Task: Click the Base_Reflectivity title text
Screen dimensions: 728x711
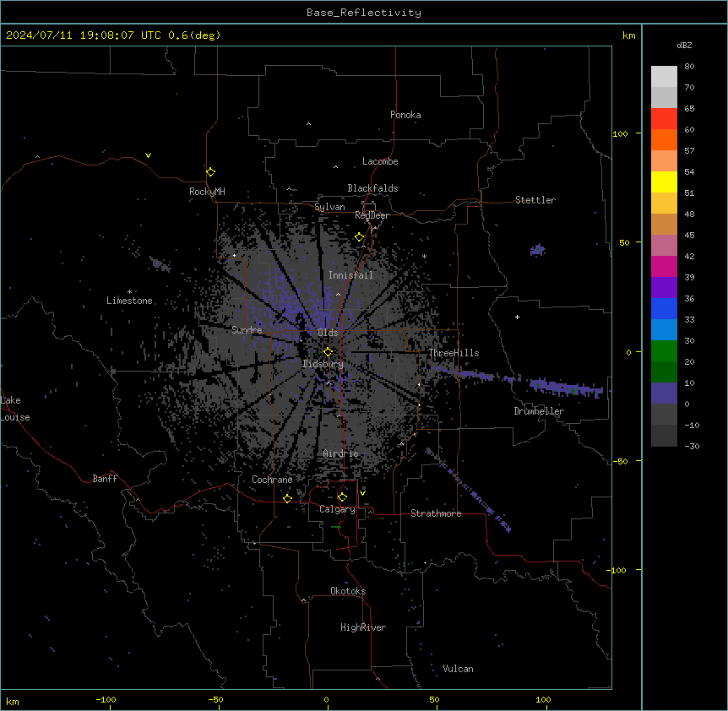Action: click(363, 13)
